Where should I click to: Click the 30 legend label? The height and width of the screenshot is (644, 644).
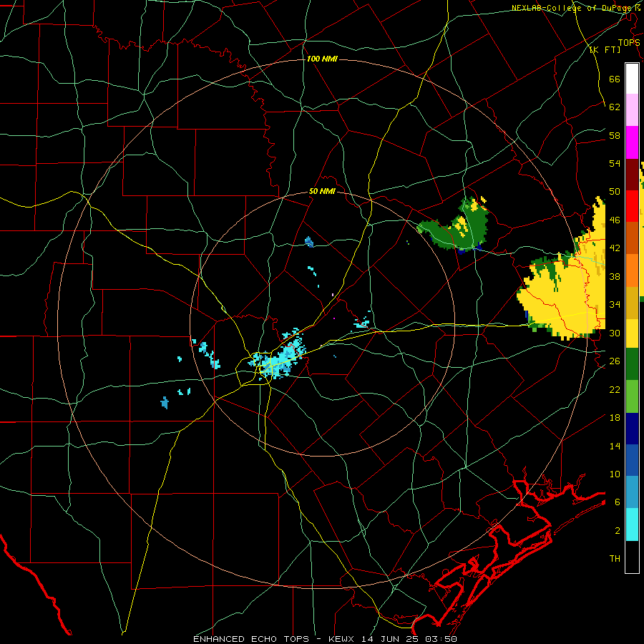pyautogui.click(x=615, y=333)
